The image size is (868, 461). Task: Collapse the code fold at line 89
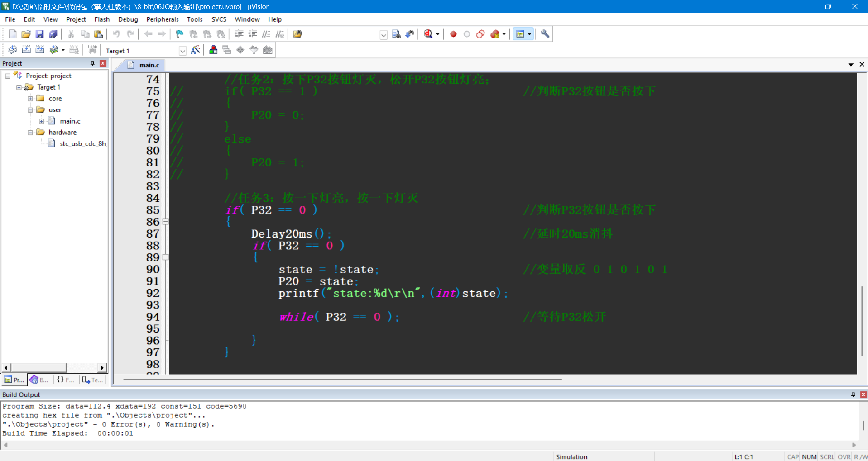[x=166, y=257]
